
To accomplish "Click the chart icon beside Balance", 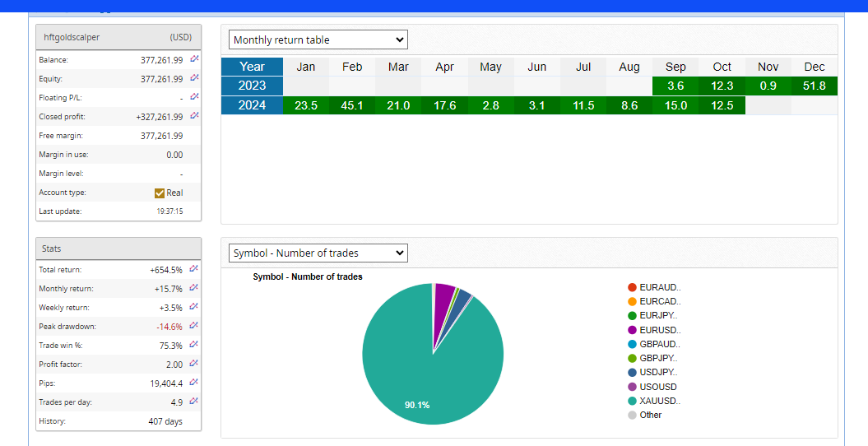I will pos(194,59).
